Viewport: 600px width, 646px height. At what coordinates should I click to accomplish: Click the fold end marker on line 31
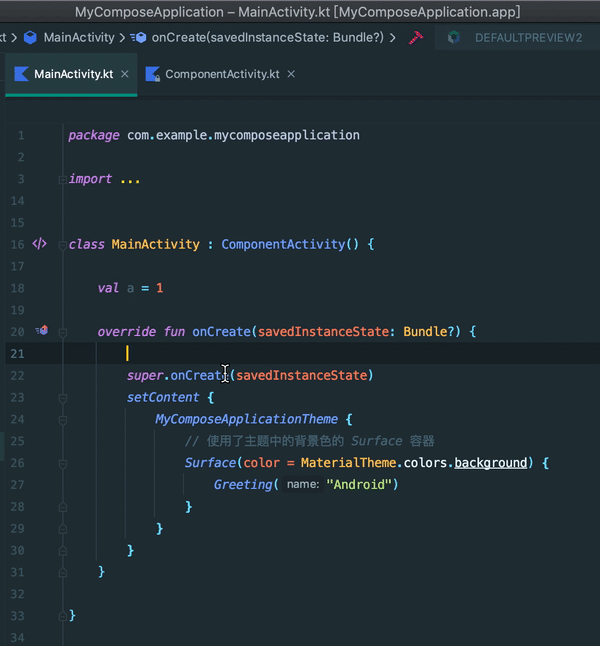(x=63, y=572)
